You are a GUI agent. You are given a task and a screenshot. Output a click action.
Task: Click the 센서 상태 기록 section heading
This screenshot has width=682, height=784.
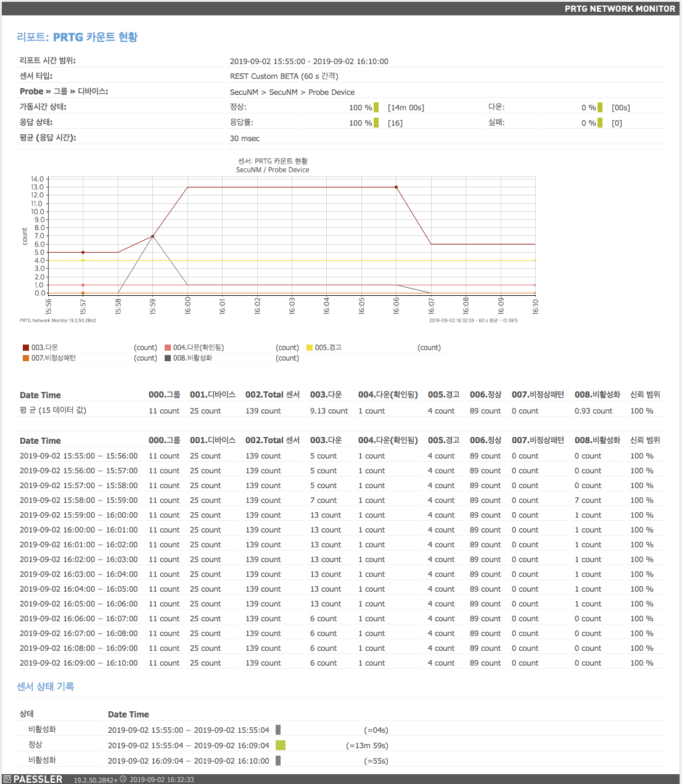46,687
